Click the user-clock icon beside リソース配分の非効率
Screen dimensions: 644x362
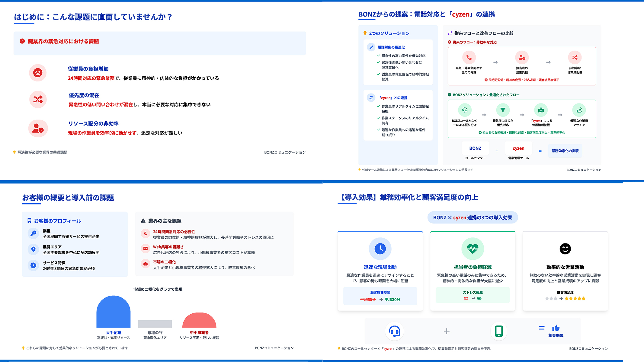coord(38,129)
